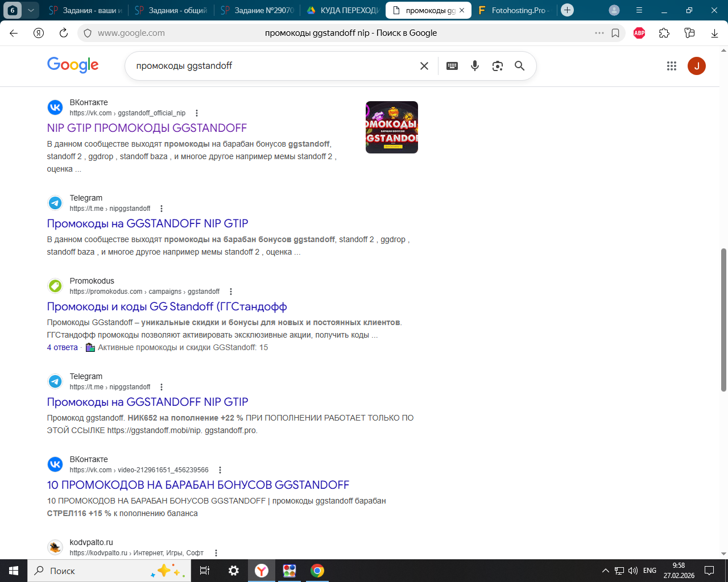Submit search with the magnifier icon
The width and height of the screenshot is (728, 582).
(x=519, y=66)
